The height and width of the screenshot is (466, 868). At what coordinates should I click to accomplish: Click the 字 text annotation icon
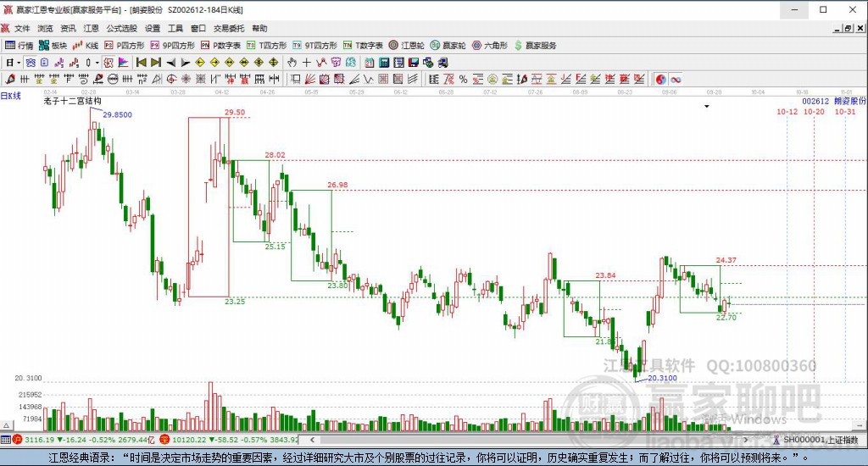[336, 63]
